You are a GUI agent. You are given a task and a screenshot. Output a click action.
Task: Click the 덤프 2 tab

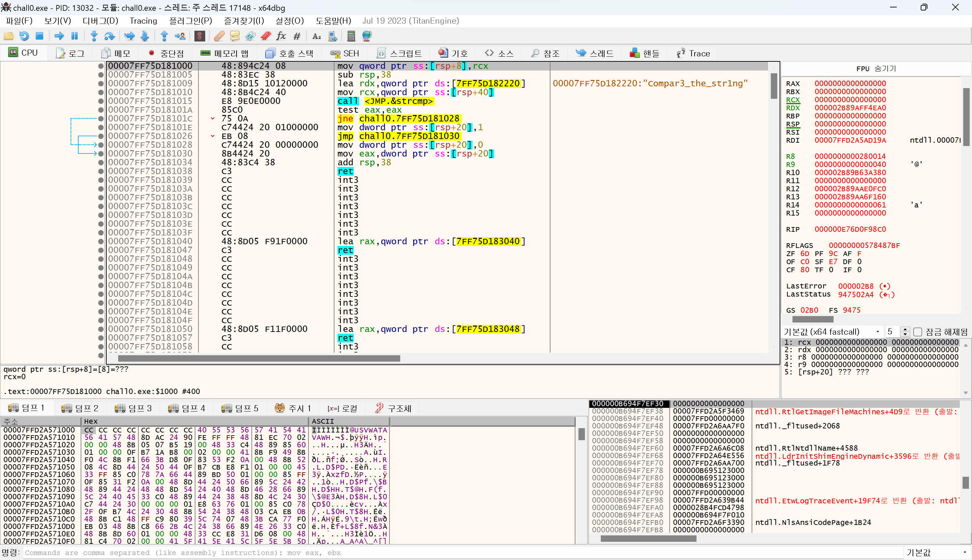tap(80, 408)
